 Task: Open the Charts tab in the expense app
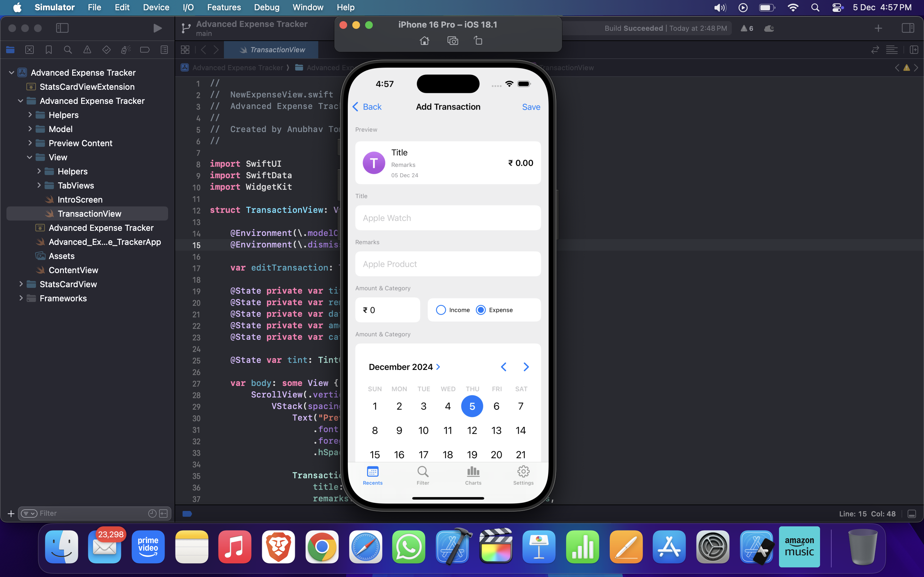coord(473,475)
